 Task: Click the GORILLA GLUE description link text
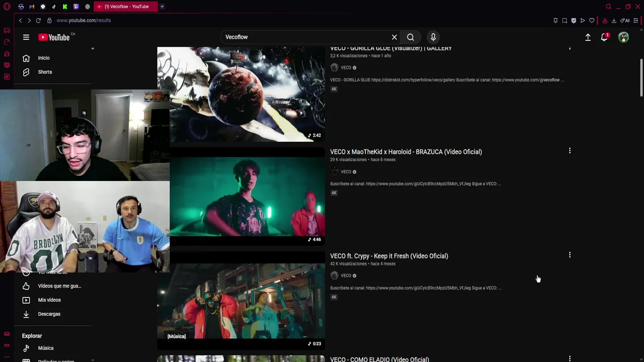447,80
